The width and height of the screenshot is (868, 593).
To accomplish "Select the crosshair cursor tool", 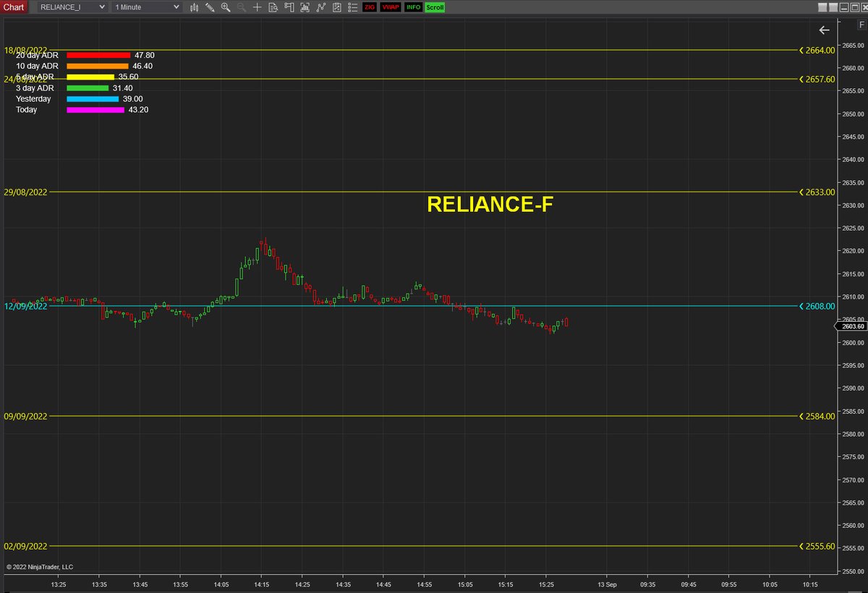I will 257,7.
